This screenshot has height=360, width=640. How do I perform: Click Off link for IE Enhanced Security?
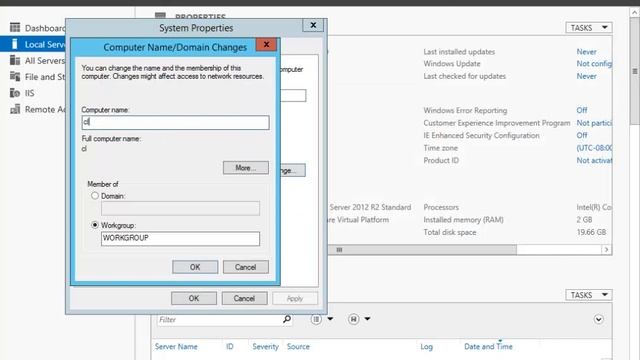click(582, 135)
